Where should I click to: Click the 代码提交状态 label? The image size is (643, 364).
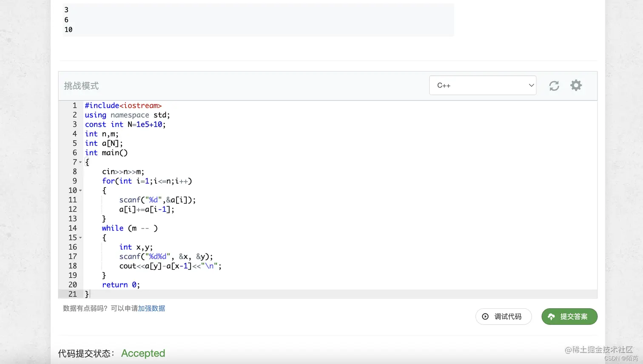(86, 353)
